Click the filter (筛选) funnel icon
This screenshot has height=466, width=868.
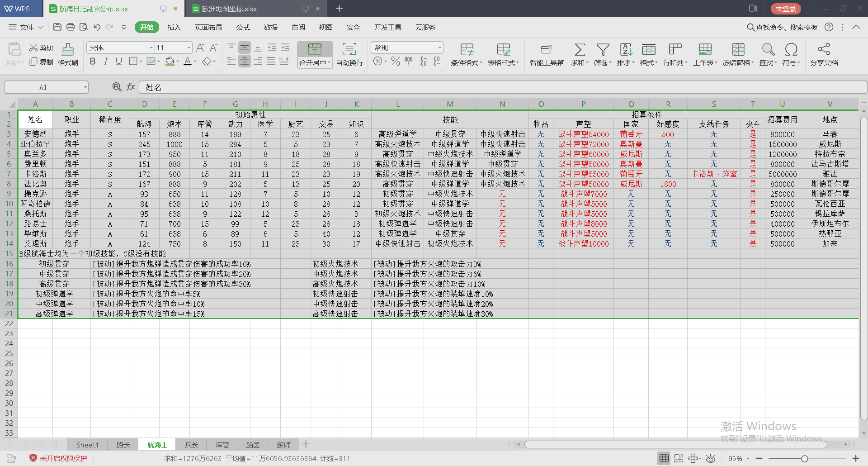point(603,49)
